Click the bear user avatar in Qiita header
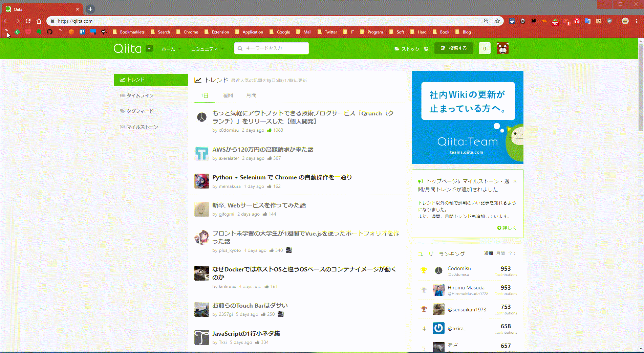 point(502,48)
